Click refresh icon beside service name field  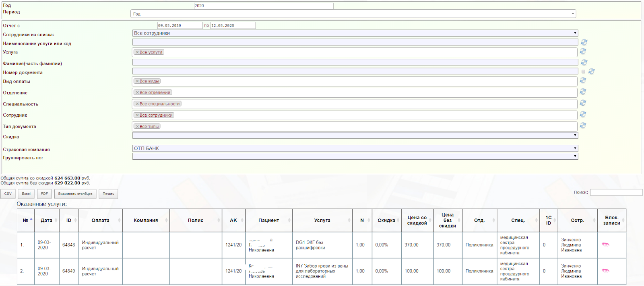584,42
